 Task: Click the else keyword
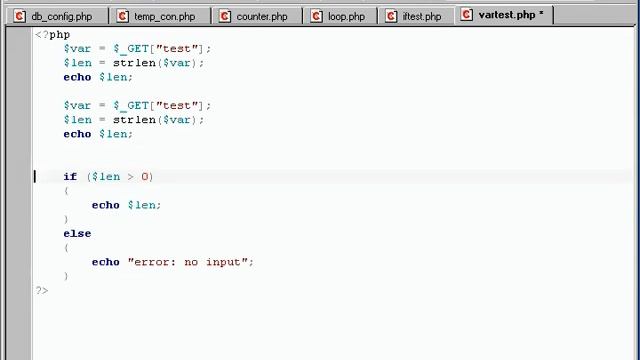point(77,233)
